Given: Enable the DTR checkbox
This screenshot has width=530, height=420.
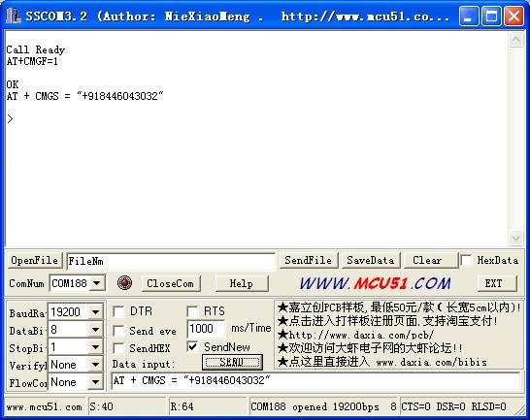Looking at the screenshot, I should click(x=118, y=311).
